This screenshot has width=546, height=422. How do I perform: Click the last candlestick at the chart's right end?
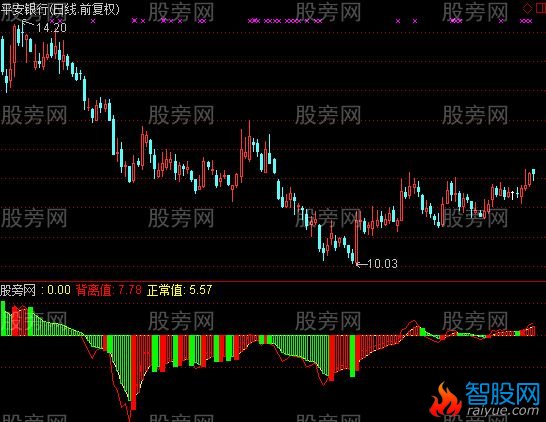533,174
